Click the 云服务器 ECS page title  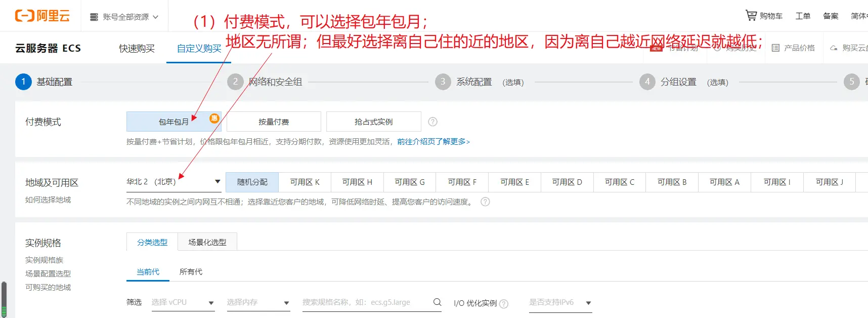pyautogui.click(x=48, y=48)
